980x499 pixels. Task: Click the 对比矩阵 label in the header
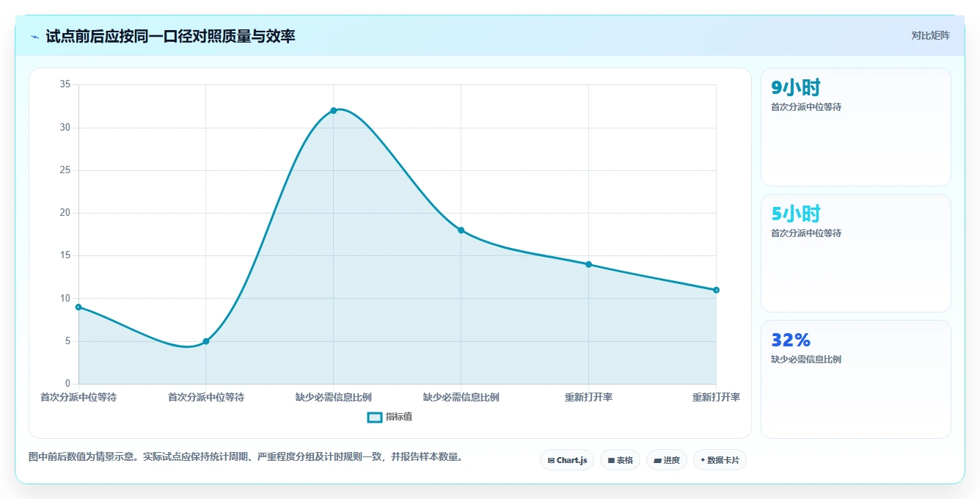(x=930, y=35)
